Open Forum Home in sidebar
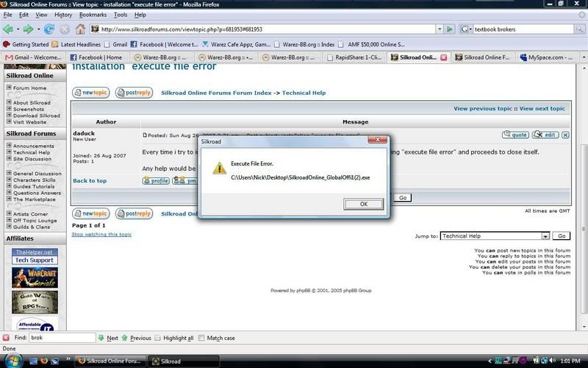This screenshot has height=368, width=588. (x=29, y=88)
